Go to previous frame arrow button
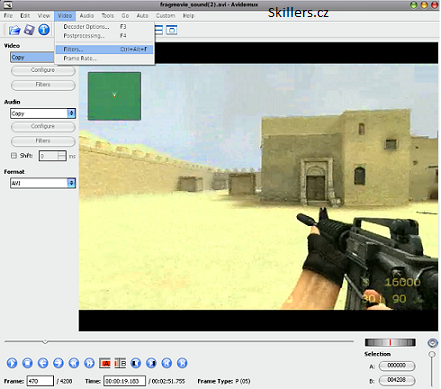This screenshot has height=389, width=441. point(43,363)
